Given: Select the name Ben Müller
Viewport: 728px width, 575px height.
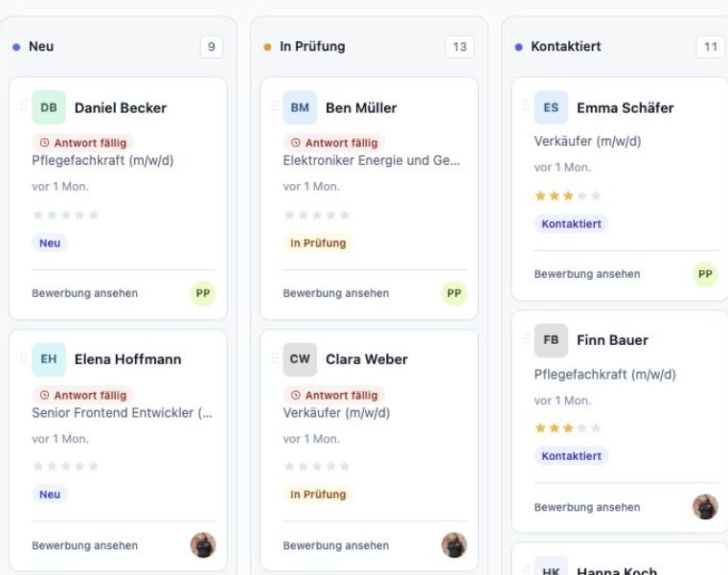Looking at the screenshot, I should pyautogui.click(x=361, y=107).
